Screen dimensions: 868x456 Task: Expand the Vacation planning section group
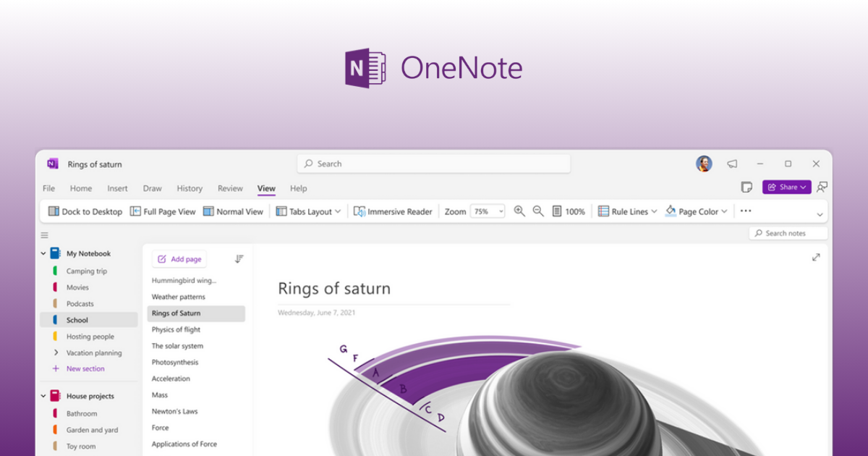tap(56, 352)
